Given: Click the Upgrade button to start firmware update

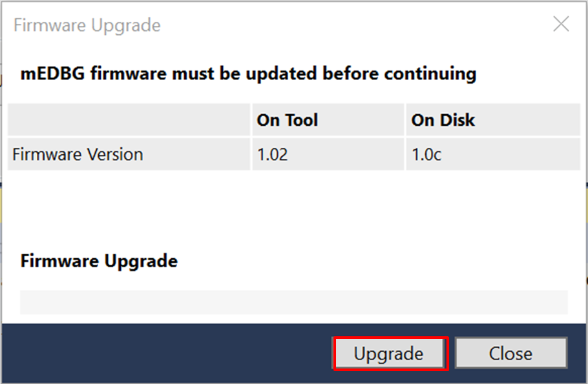Looking at the screenshot, I should point(389,353).
